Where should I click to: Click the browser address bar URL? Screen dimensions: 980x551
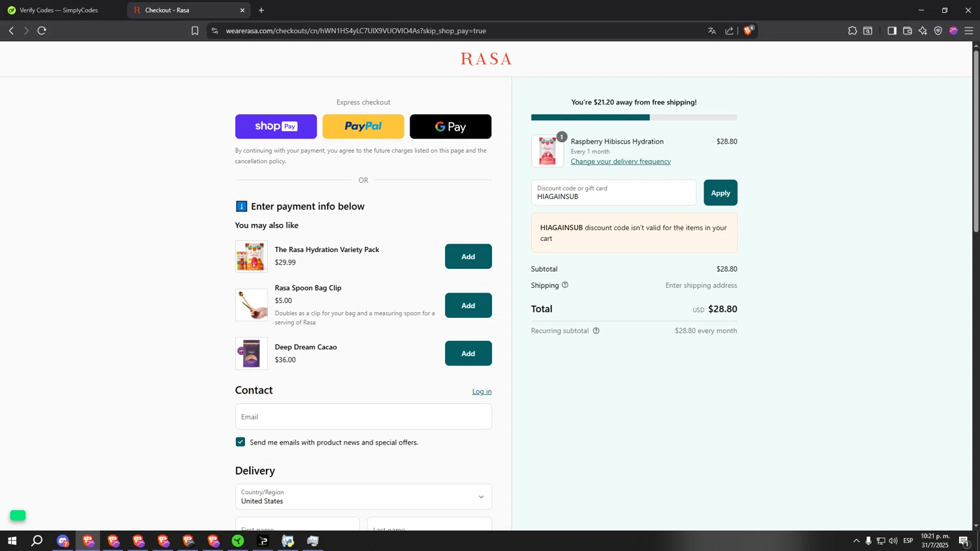(356, 31)
